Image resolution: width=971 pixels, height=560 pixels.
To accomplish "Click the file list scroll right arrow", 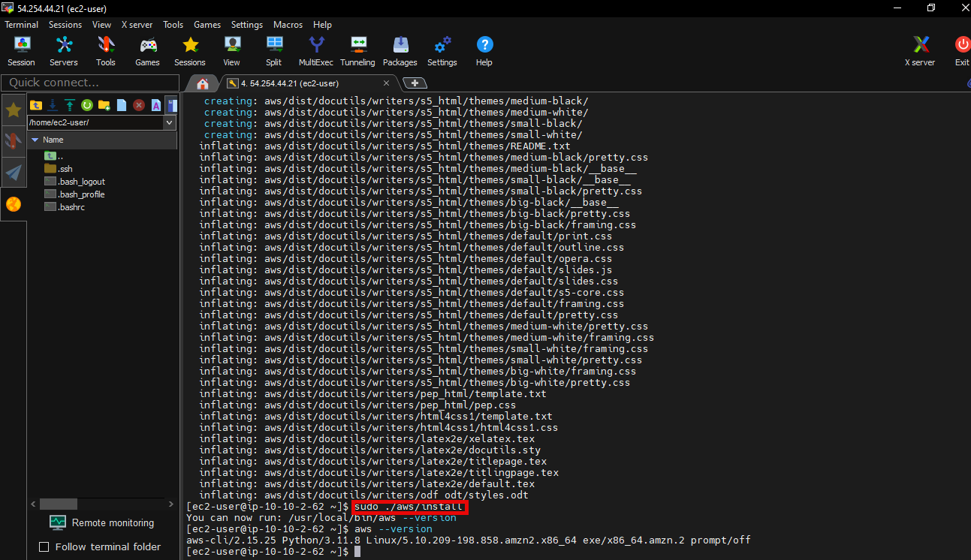I will 172,504.
